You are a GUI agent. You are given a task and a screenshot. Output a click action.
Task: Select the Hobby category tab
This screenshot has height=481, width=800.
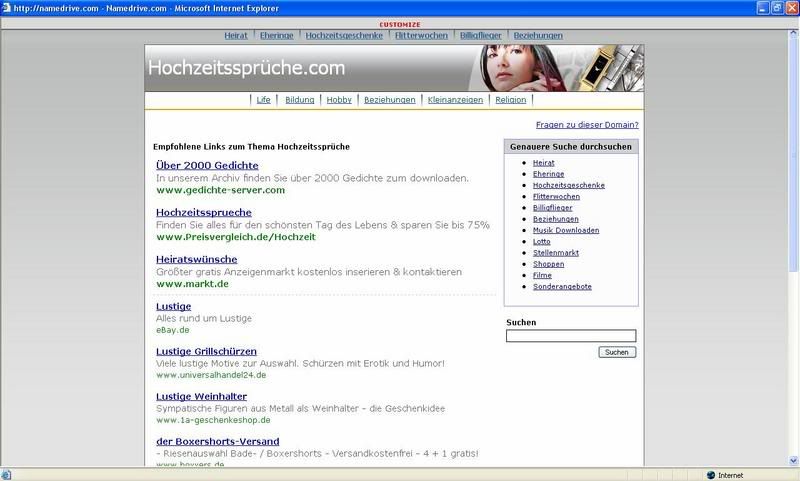[x=339, y=99]
